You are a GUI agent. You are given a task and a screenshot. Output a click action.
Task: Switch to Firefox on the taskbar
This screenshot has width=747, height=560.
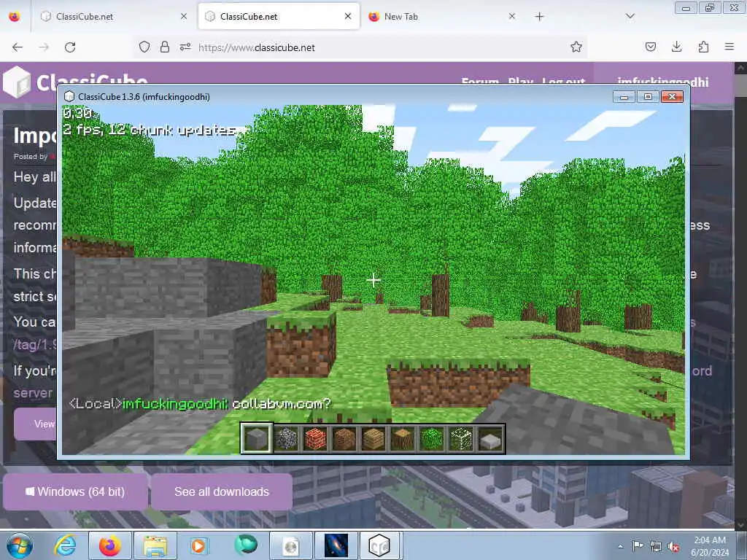[x=110, y=545]
